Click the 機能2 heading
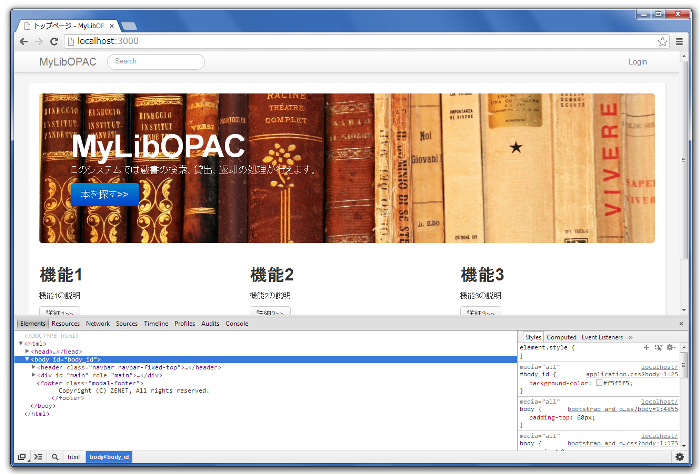700x474 pixels. click(x=272, y=275)
